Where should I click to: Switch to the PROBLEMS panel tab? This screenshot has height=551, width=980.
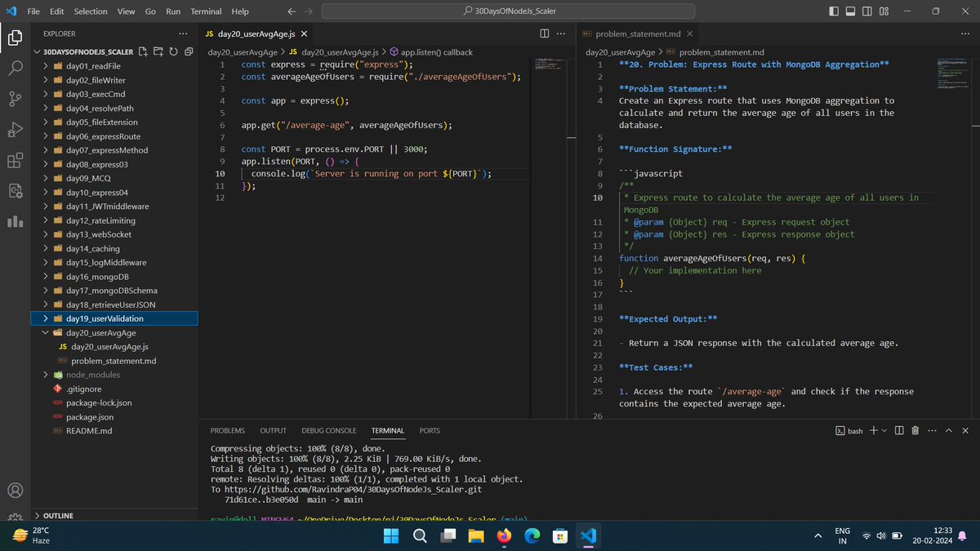point(228,430)
